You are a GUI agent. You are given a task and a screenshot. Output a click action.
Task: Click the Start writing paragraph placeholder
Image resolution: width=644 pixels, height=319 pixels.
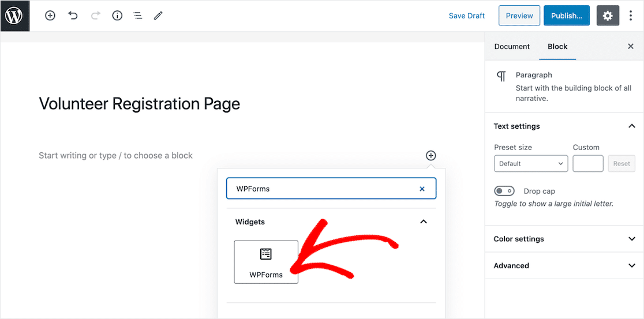pyautogui.click(x=116, y=156)
